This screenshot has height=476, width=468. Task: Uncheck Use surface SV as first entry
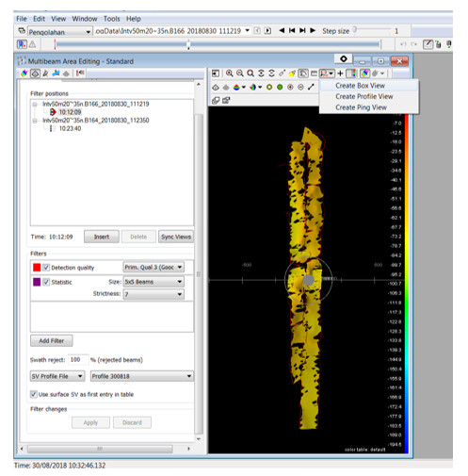[x=33, y=394]
